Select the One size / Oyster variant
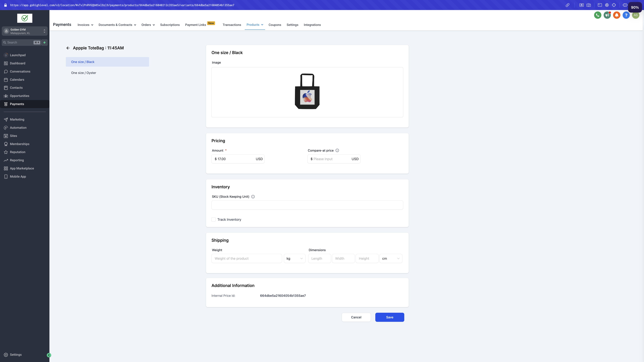The image size is (644, 362). 84,73
